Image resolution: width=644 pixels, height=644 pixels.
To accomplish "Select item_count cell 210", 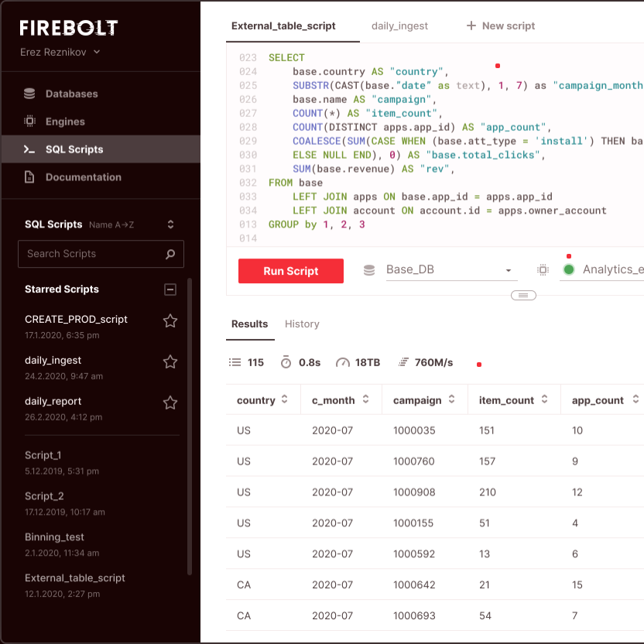I will [x=488, y=492].
